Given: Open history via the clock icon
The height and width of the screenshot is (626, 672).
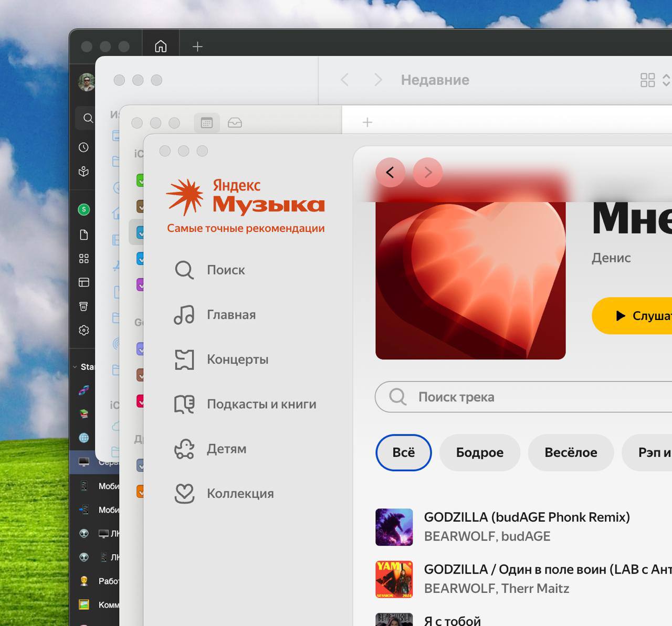Looking at the screenshot, I should [83, 147].
